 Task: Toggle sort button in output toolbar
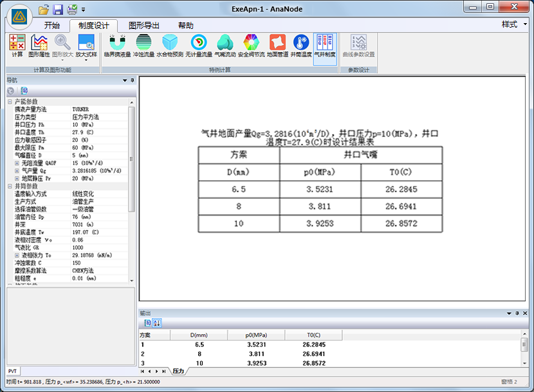point(156,323)
